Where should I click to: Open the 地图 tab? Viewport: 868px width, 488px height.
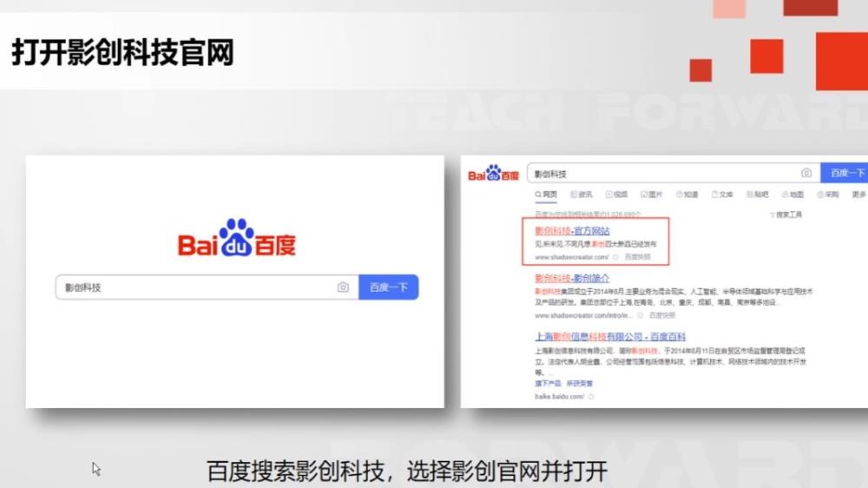792,195
